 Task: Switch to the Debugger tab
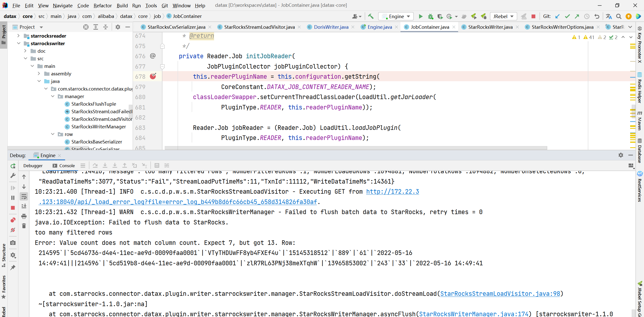pyautogui.click(x=33, y=166)
